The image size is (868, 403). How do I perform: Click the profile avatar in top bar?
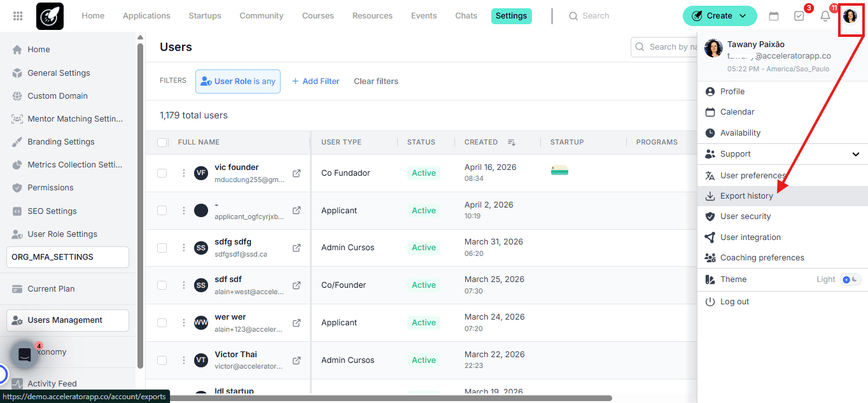point(850,16)
